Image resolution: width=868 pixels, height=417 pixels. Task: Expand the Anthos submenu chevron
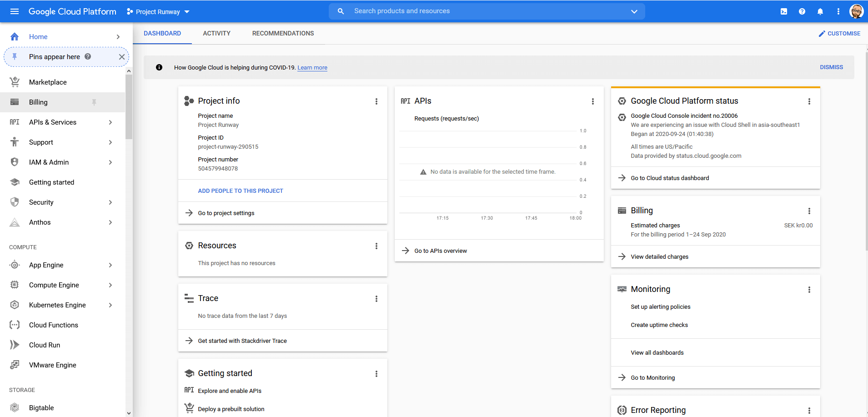[x=110, y=222]
